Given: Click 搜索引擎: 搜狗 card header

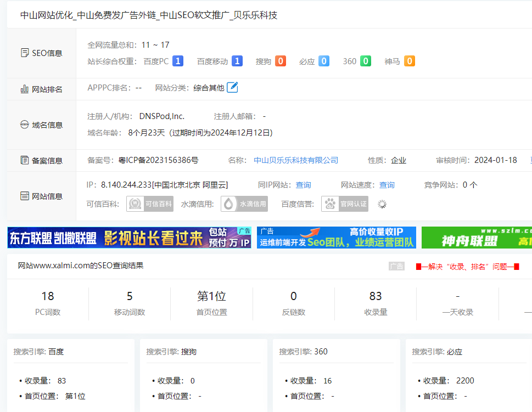Looking at the screenshot, I should click(x=171, y=352).
